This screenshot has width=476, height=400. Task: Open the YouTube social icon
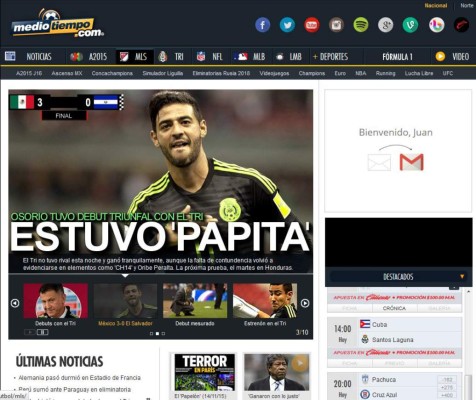point(312,25)
